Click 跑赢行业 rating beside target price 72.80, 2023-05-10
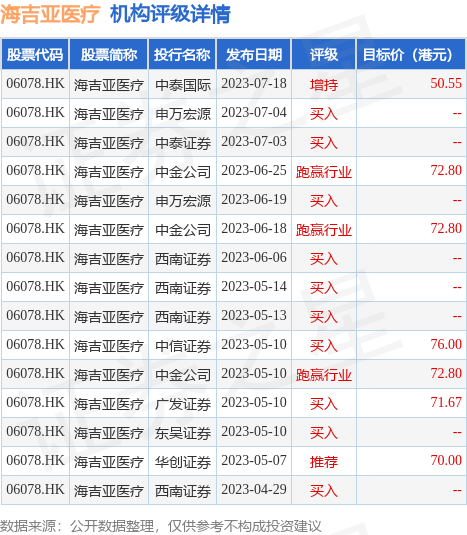The width and height of the screenshot is (467, 535). [x=324, y=375]
